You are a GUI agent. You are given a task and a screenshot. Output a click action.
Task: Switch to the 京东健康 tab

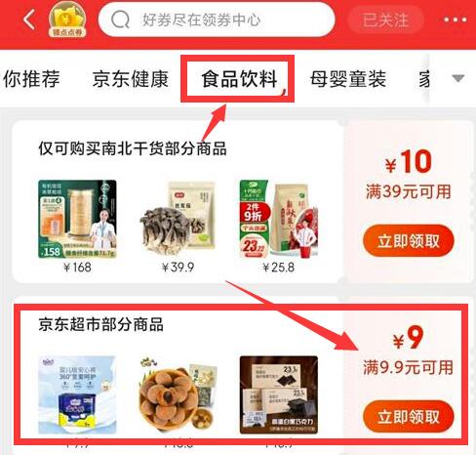click(x=131, y=79)
